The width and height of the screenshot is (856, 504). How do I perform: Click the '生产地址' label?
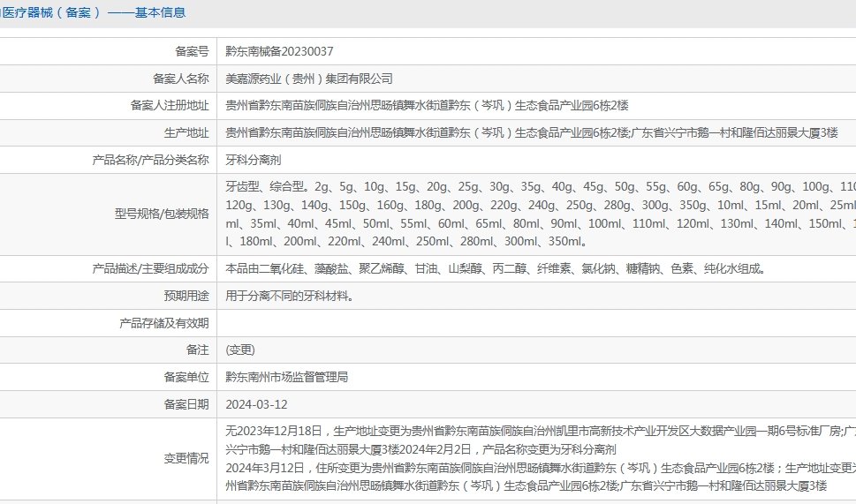[x=186, y=132]
